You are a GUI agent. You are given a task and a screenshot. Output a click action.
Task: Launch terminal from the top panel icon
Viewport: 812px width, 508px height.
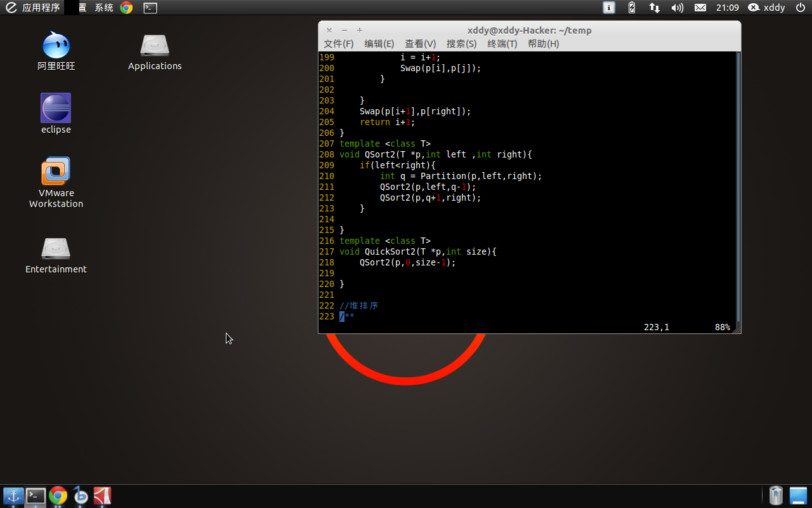pyautogui.click(x=150, y=8)
